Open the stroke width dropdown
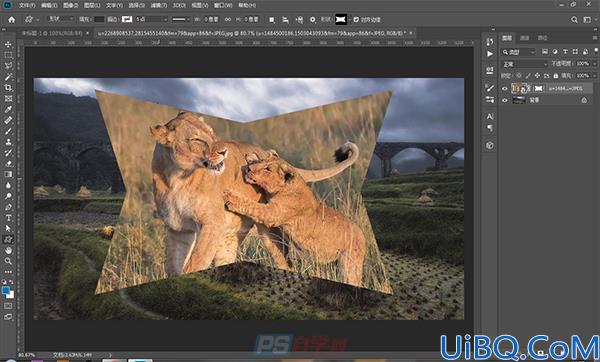 tap(152, 20)
